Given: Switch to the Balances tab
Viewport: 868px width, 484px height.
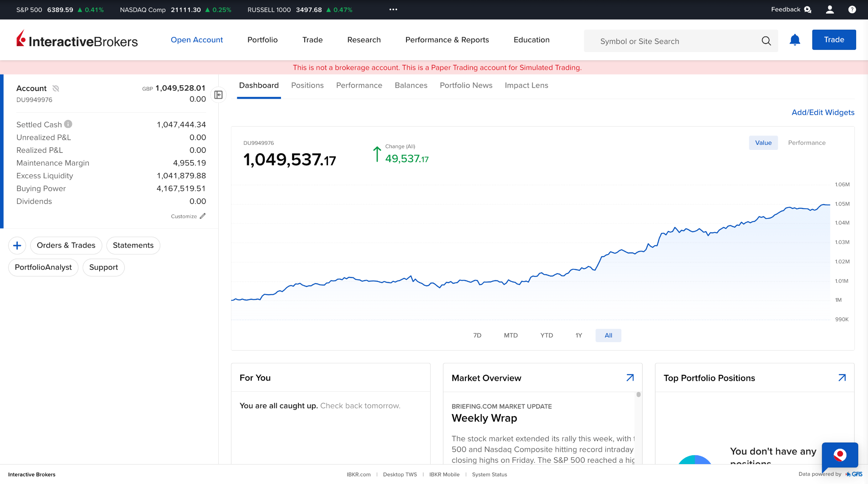Looking at the screenshot, I should coord(411,86).
